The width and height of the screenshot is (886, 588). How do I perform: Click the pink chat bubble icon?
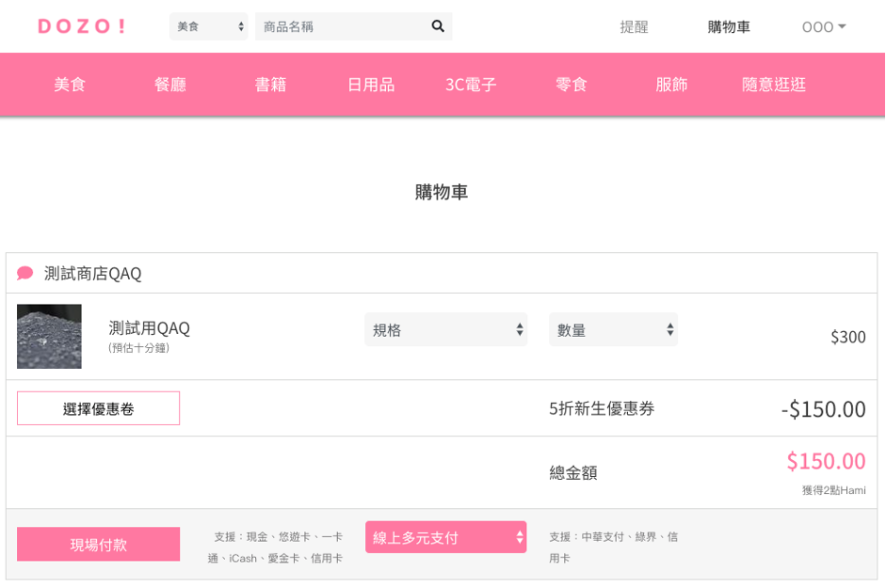[x=24, y=274]
